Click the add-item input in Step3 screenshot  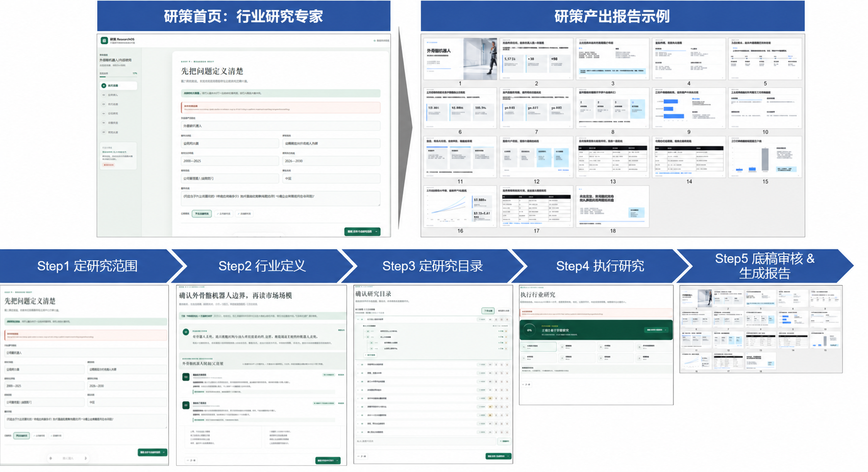[426, 441]
